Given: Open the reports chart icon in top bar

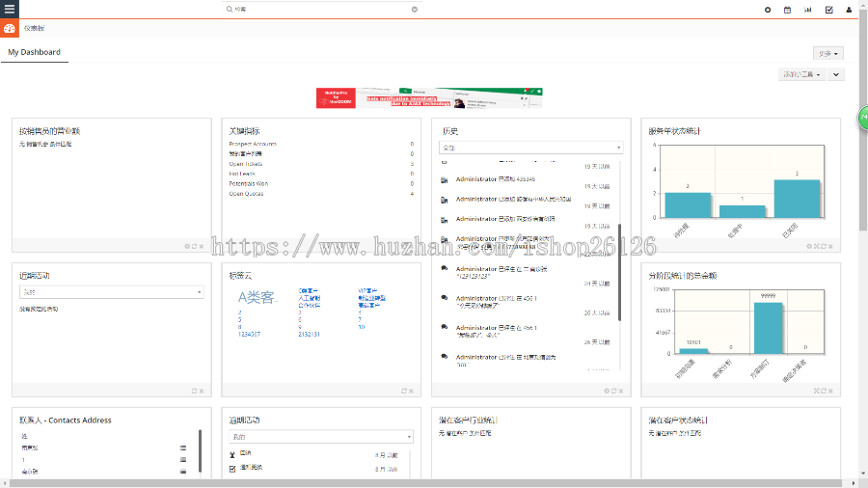Looking at the screenshot, I should [807, 10].
